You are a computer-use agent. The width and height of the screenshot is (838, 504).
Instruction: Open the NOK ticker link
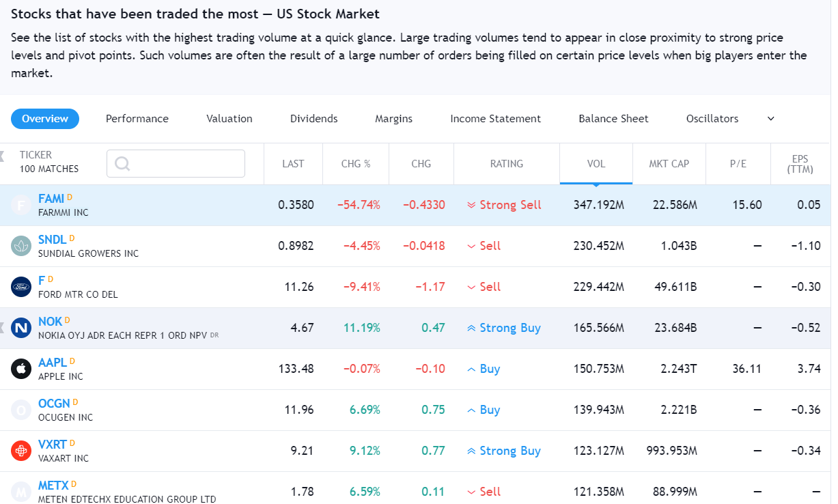[50, 322]
